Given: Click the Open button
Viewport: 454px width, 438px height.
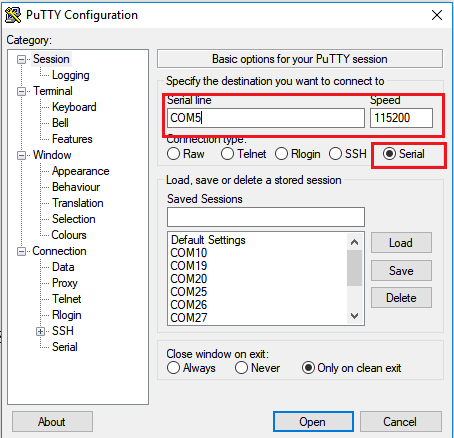Looking at the screenshot, I should 313,422.
